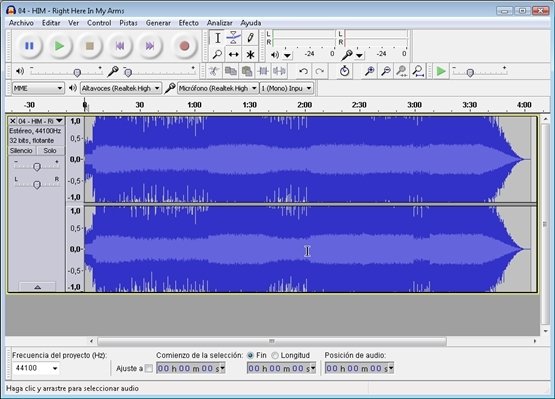Open the Micrófono input device dropdown
Image resolution: width=555 pixels, height=399 pixels.
pyautogui.click(x=218, y=88)
